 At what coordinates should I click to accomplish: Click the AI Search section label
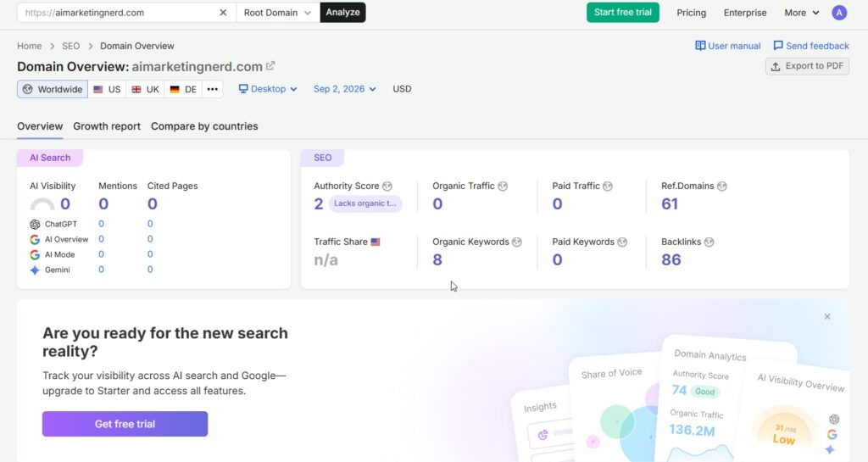click(50, 158)
